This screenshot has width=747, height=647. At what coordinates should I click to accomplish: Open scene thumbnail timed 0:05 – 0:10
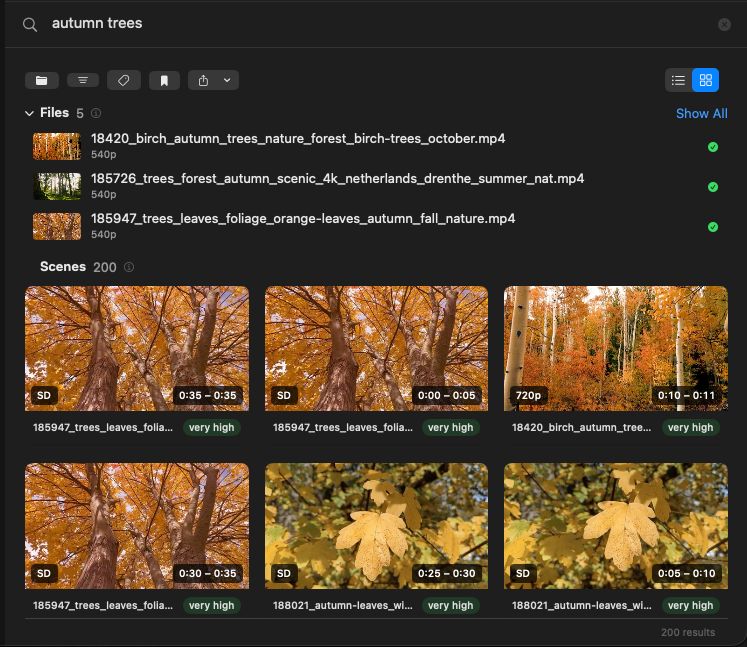point(616,526)
